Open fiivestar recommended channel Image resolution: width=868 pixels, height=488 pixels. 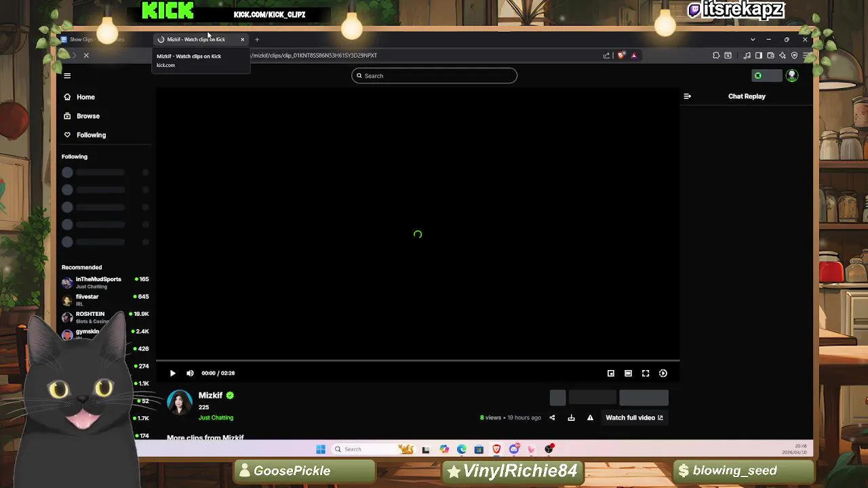105,300
